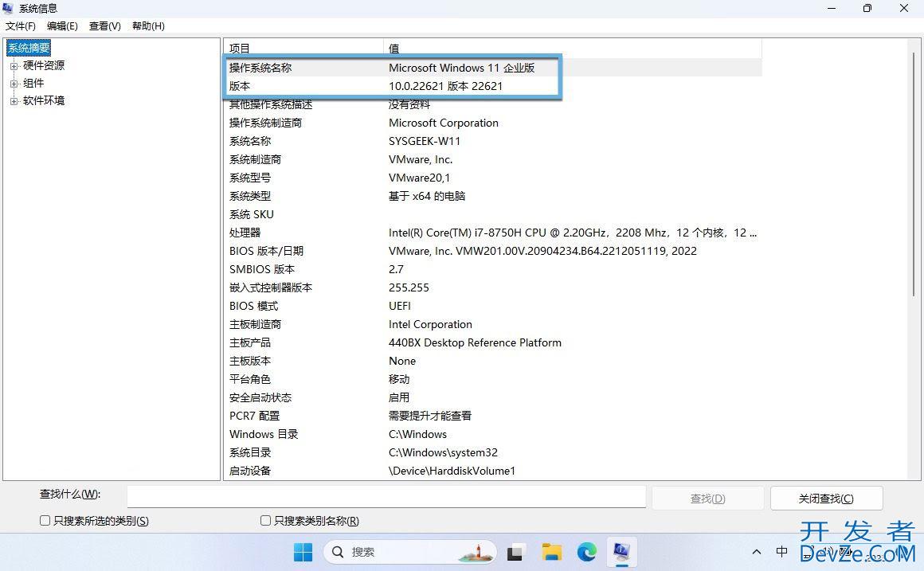This screenshot has height=571, width=924.
Task: Select the 启动设备 row
Action: coord(492,470)
